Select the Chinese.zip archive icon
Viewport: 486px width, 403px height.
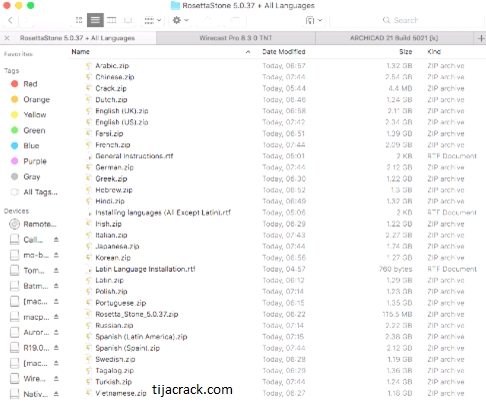[88, 77]
